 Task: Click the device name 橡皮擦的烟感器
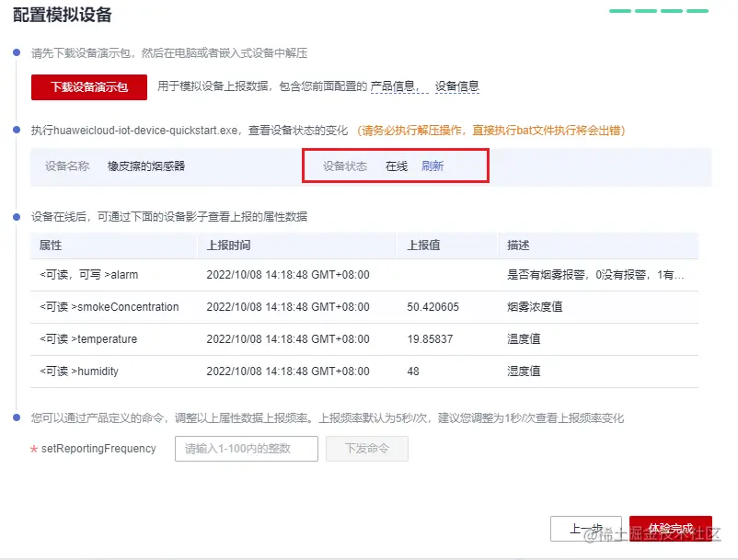tap(146, 166)
